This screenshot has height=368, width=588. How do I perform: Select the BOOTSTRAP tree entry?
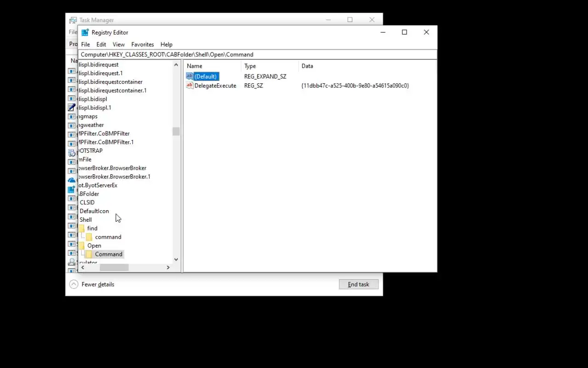(x=90, y=151)
